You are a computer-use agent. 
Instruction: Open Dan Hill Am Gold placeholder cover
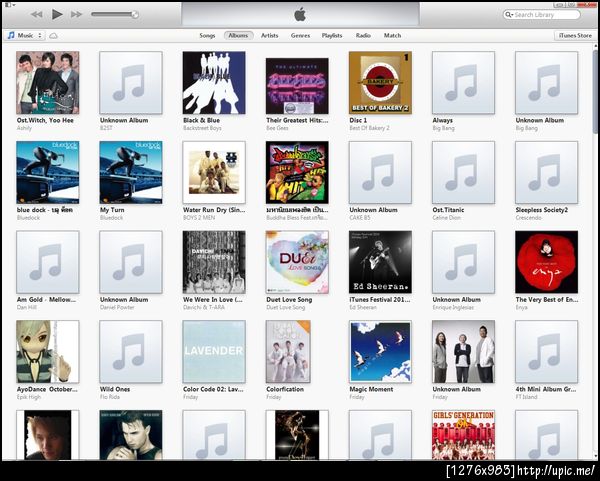pos(48,262)
